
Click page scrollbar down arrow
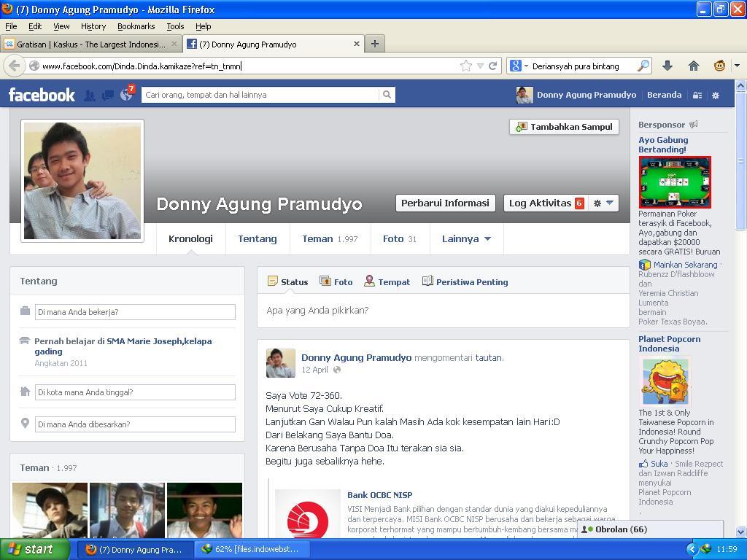[741, 532]
